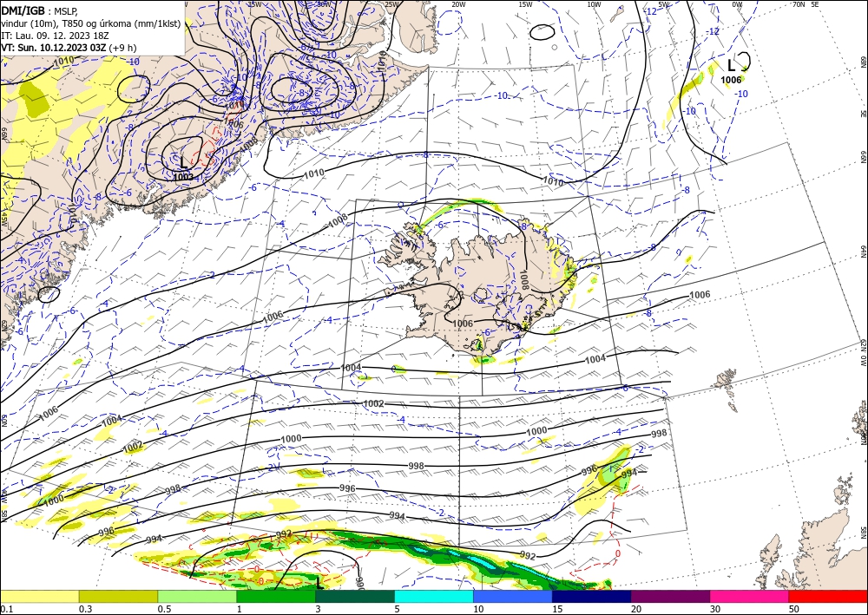This screenshot has width=868, height=615.
Task: Click the '10W' longitude label at the top
Action: click(x=594, y=4)
